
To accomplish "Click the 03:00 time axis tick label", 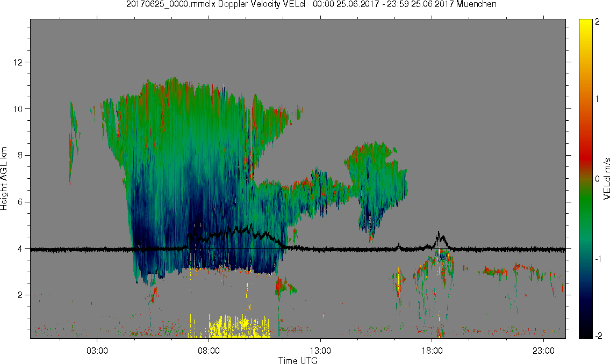I will (x=97, y=351).
